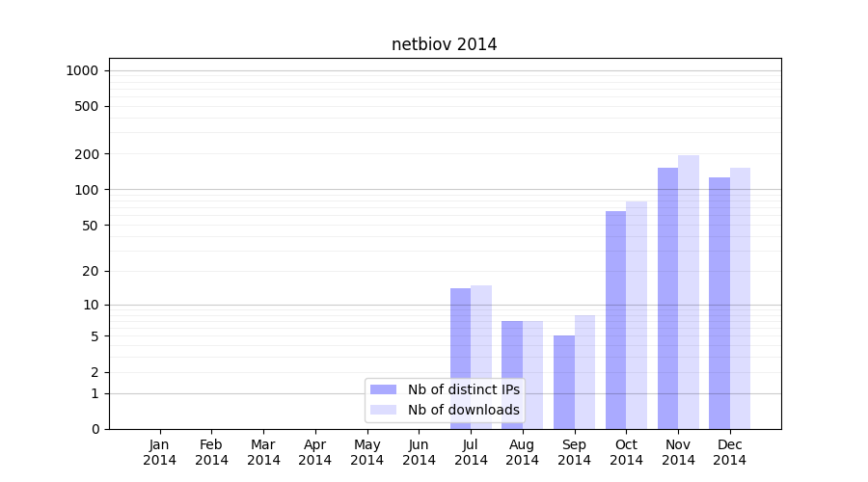Click the 'Nb of distinct IPs' legend color swatch
The image size is (868, 482).
(x=383, y=389)
